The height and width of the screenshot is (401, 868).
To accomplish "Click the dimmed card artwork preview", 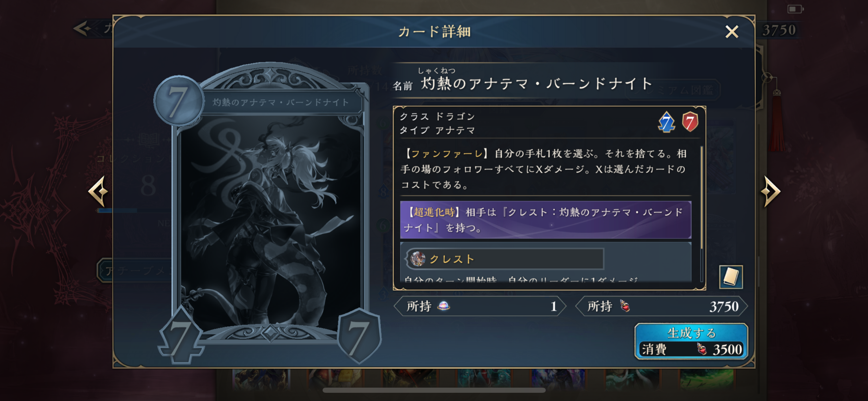I will (x=270, y=223).
